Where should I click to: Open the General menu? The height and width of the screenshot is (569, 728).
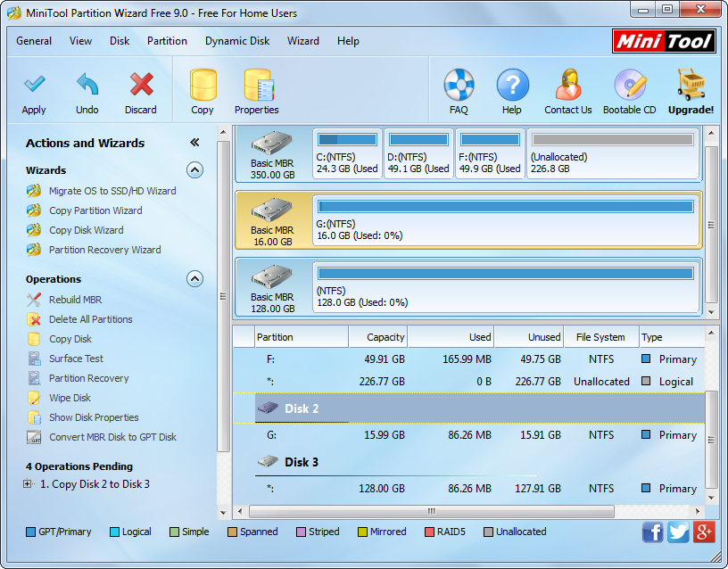coord(34,41)
